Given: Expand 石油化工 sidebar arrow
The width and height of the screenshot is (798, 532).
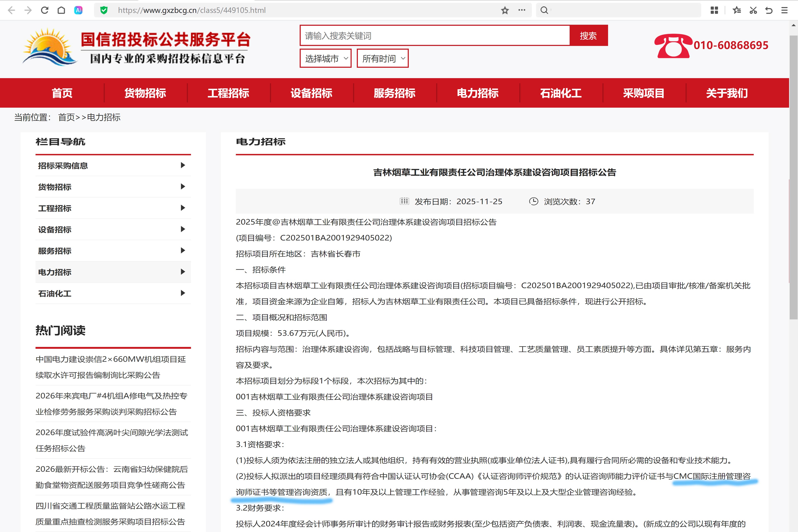Looking at the screenshot, I should (x=183, y=293).
